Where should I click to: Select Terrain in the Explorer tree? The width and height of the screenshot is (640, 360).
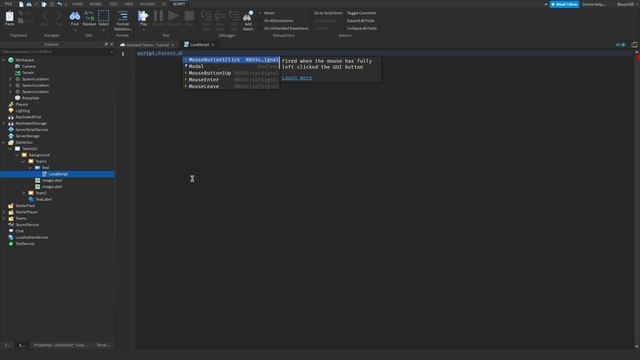pyautogui.click(x=28, y=73)
